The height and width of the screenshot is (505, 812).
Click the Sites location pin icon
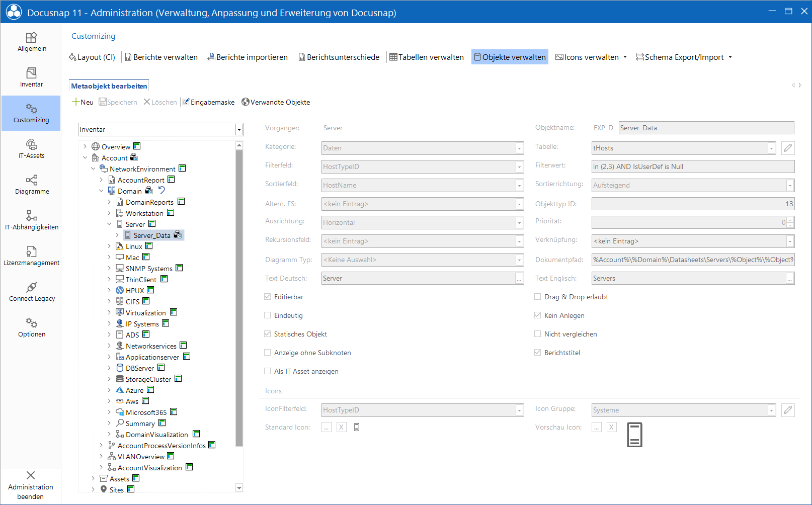click(x=104, y=490)
